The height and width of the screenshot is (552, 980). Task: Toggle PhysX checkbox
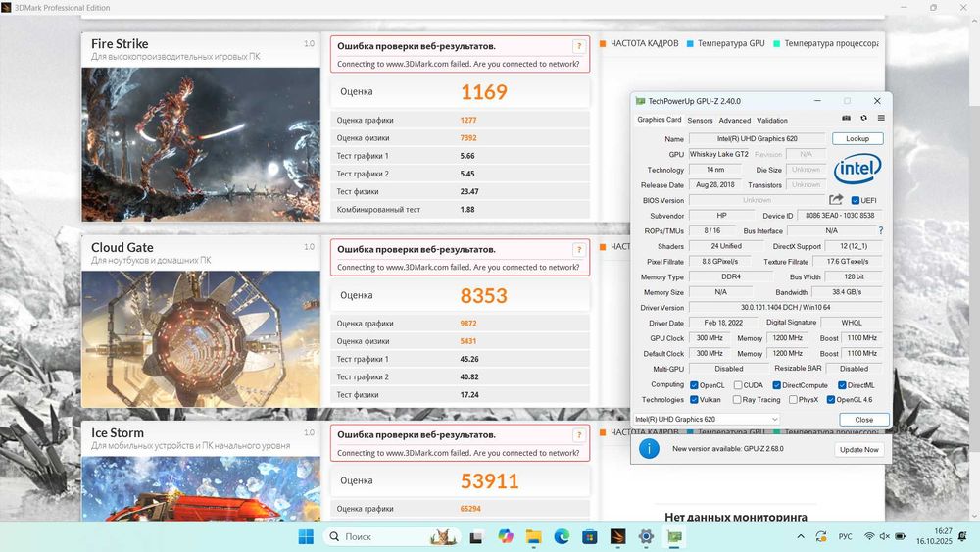(x=793, y=399)
